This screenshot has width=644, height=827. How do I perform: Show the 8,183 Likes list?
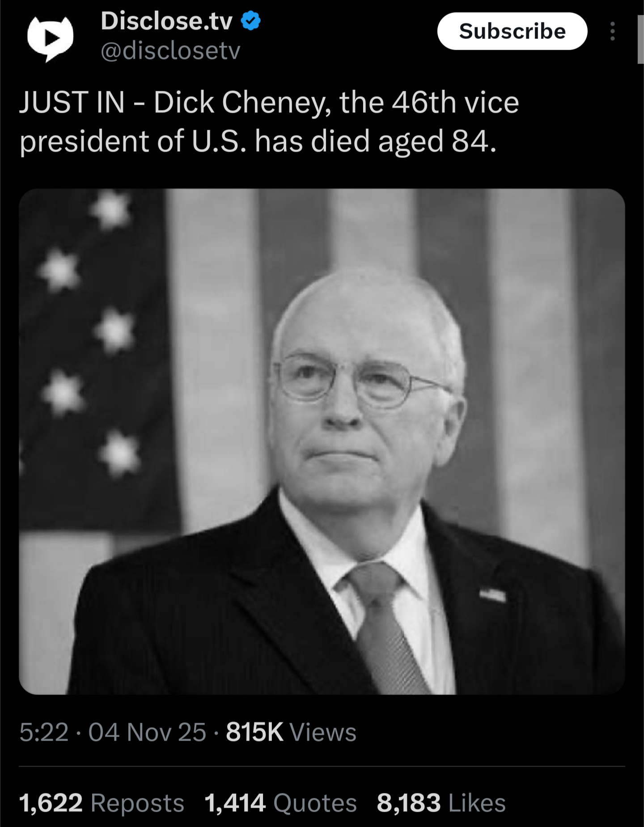point(441,803)
